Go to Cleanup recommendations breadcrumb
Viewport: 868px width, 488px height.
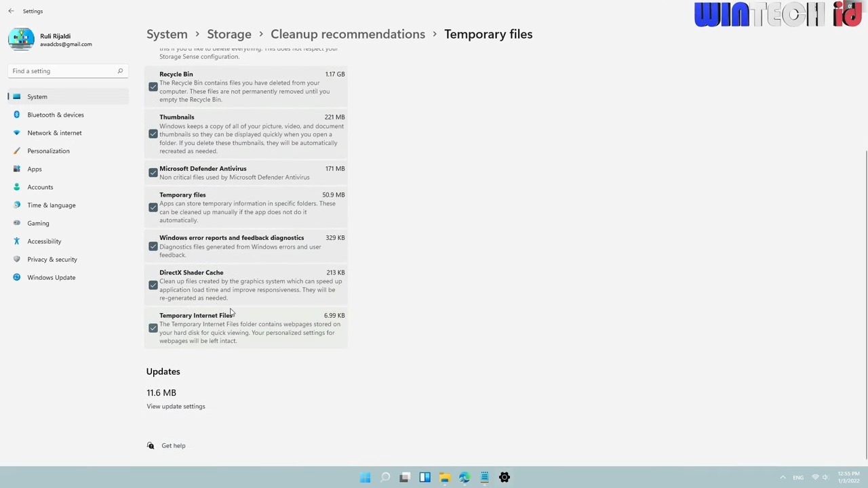[x=348, y=34]
